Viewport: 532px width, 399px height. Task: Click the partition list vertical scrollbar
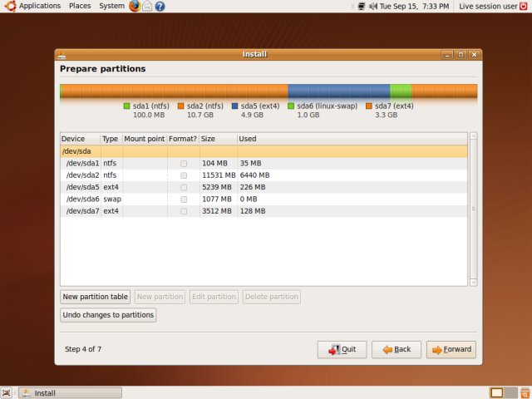(473, 208)
